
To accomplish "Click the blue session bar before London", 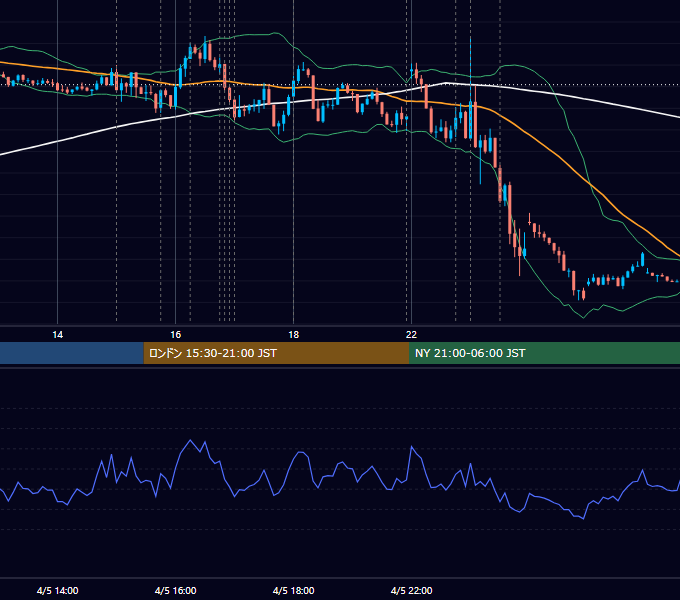I will pos(72,353).
